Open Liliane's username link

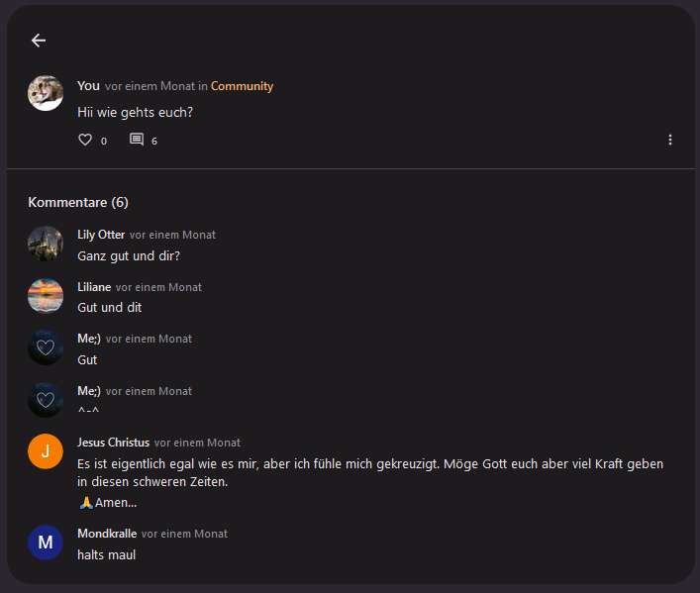94,287
